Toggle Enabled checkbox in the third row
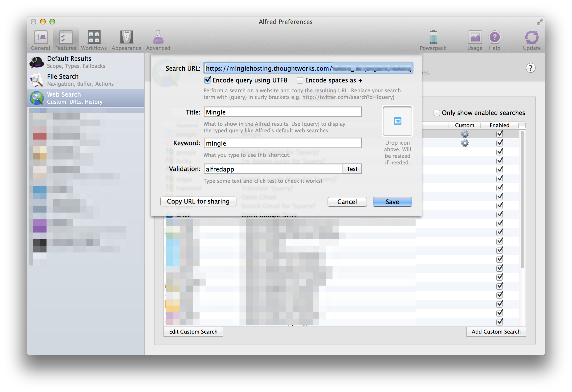 [499, 151]
